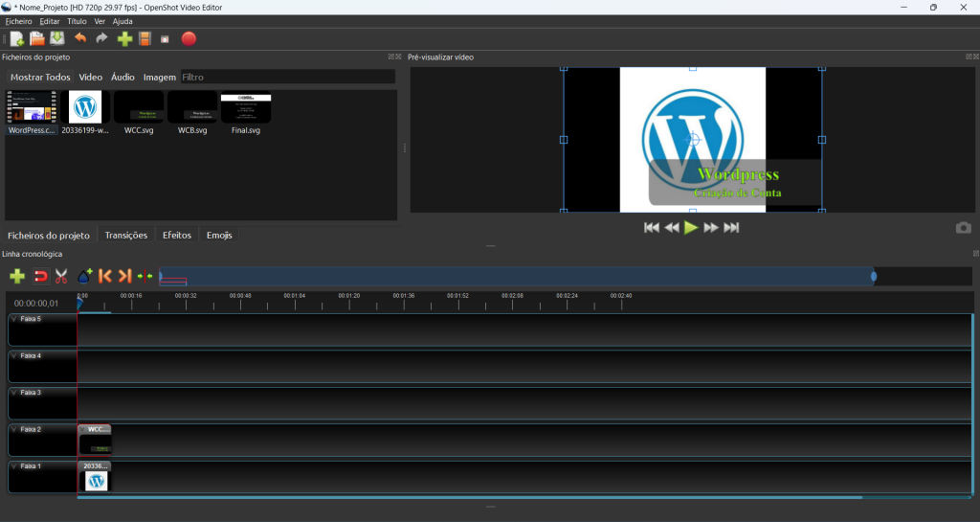Click the Import Files green plus icon
Viewport: 980px width, 522px height.
pyautogui.click(x=124, y=38)
